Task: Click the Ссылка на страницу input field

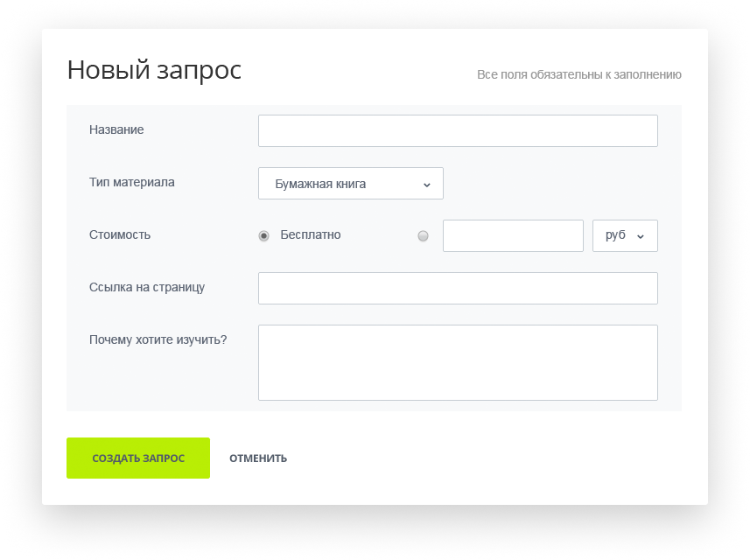Action: click(x=458, y=289)
